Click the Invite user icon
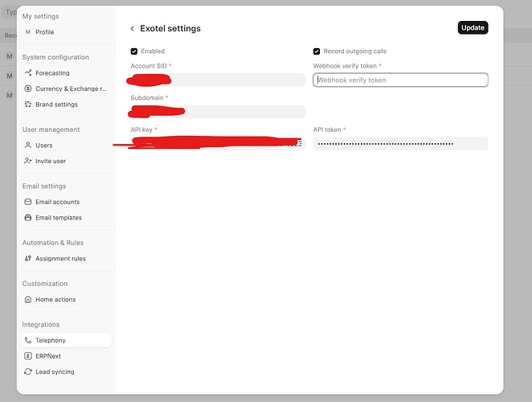This screenshot has height=402, width=532. [28, 161]
